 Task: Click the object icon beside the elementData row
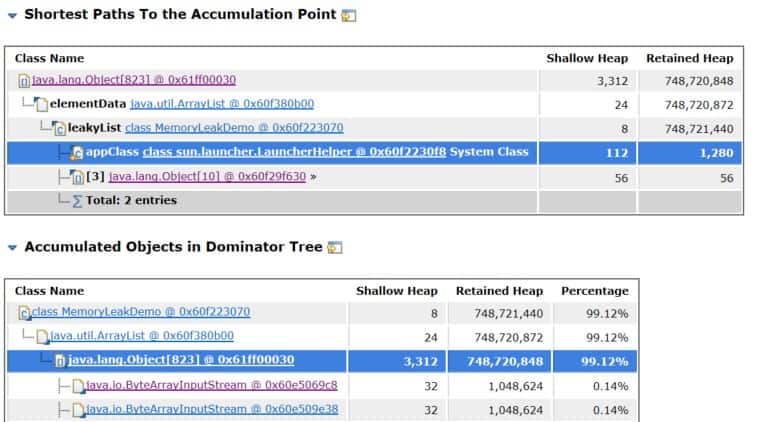click(41, 105)
